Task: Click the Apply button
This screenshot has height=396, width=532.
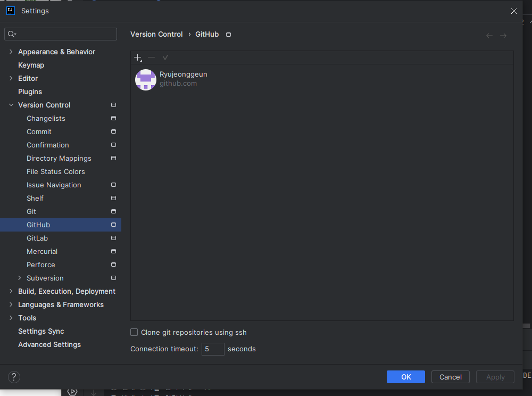Action: pyautogui.click(x=495, y=377)
